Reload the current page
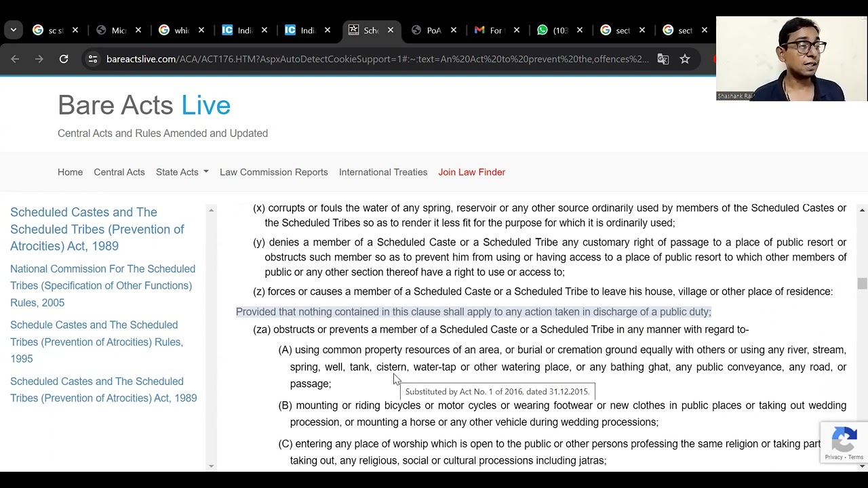Viewport: 868px width, 488px height. click(64, 59)
